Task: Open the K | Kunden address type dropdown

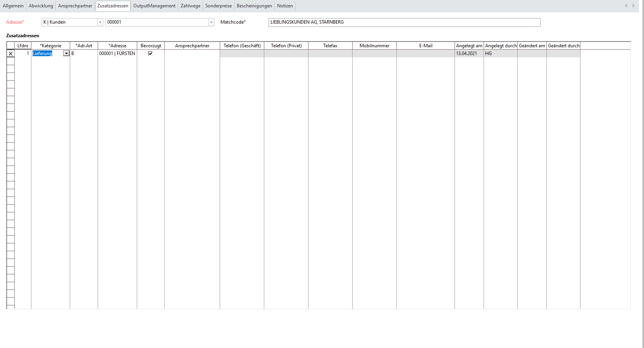Action: [100, 22]
